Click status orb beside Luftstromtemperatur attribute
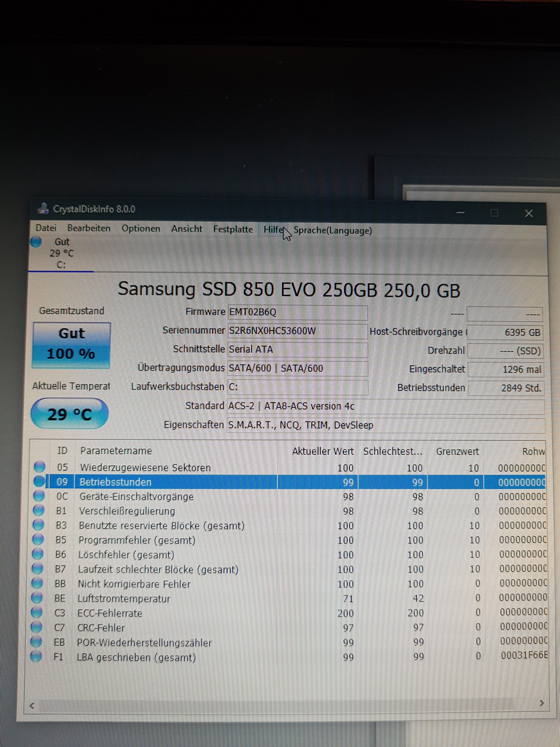 (x=37, y=598)
